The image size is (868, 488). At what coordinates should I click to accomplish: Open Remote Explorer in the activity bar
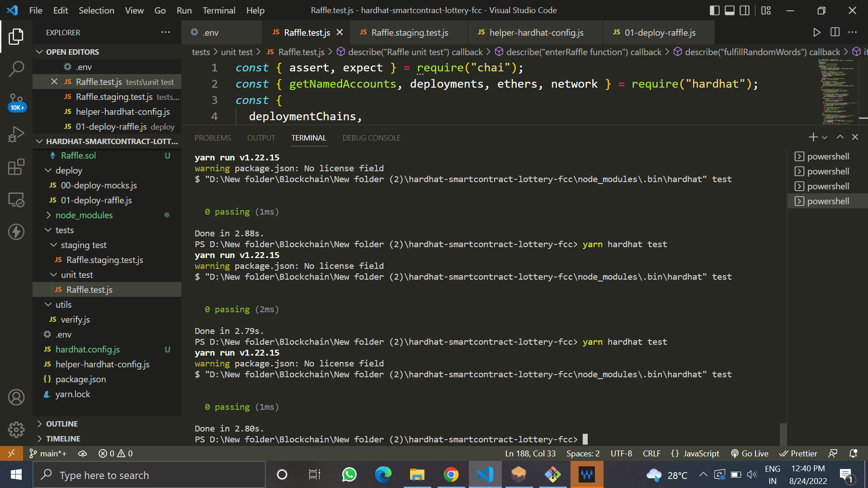[x=16, y=199]
